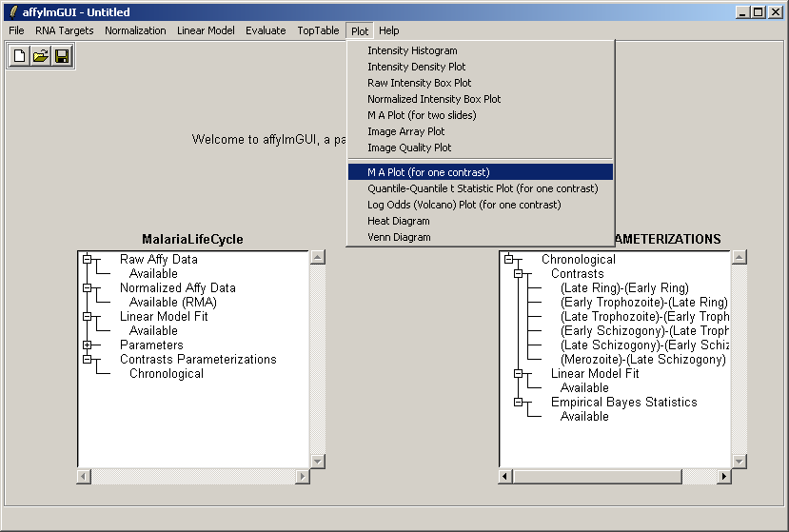Choose Heat Diagram from Plot menu

pyautogui.click(x=398, y=221)
